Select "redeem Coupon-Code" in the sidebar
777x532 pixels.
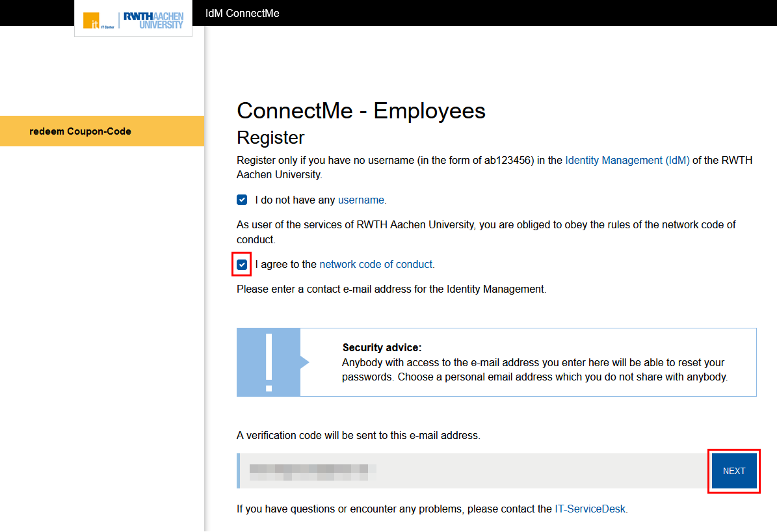pos(80,131)
